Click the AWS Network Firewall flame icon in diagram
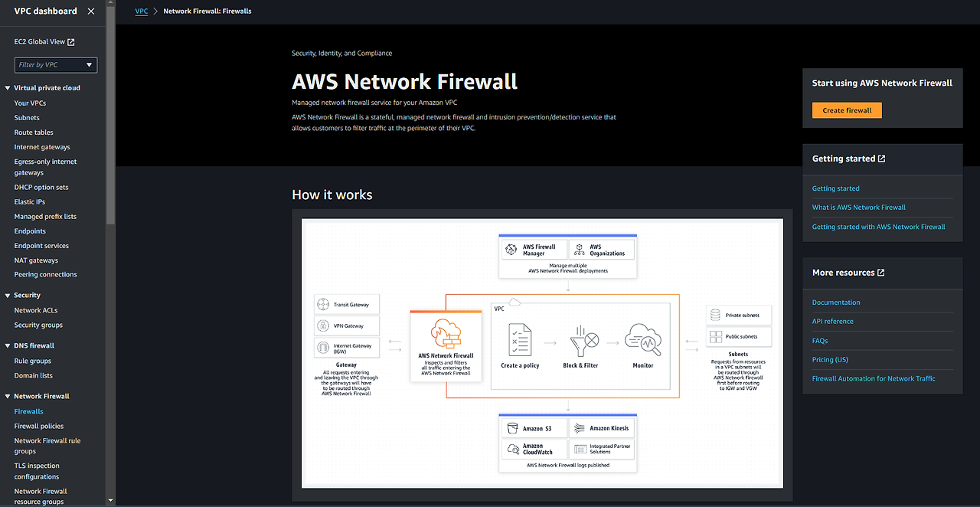Image resolution: width=980 pixels, height=507 pixels. (x=446, y=332)
